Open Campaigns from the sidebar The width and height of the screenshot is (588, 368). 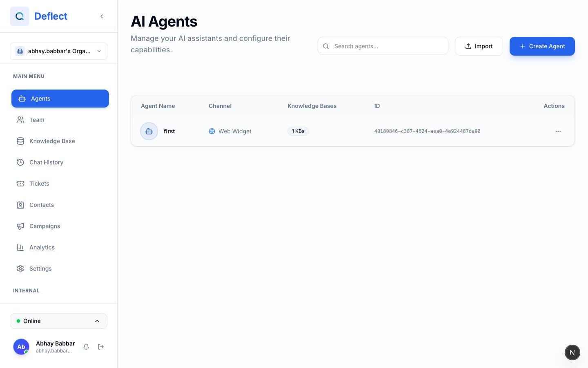[60, 226]
